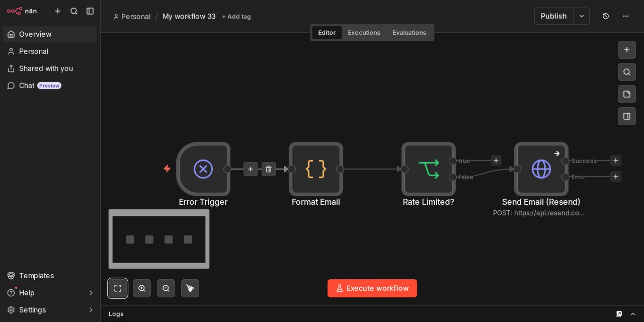Collapse the sidebar with the panel icon

(x=90, y=11)
